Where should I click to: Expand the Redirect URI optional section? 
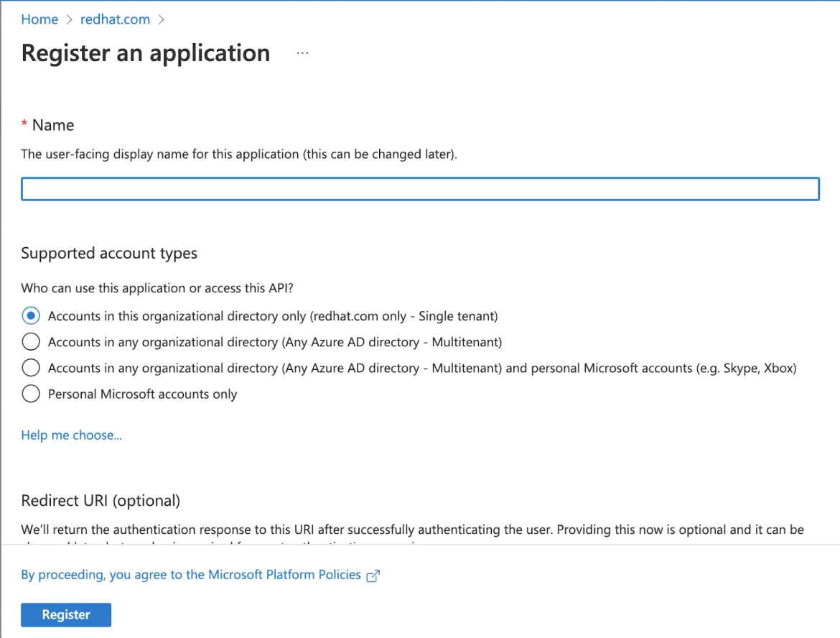[x=101, y=500]
